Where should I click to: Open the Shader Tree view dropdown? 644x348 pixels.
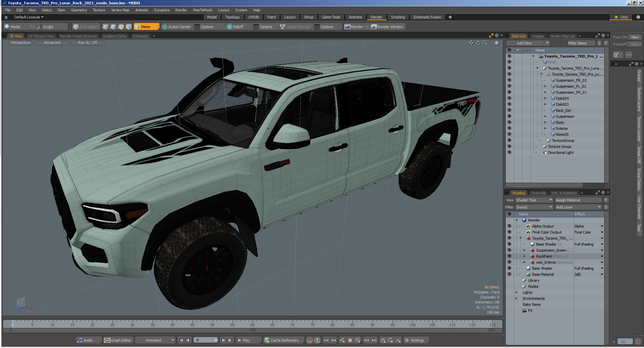(x=534, y=200)
